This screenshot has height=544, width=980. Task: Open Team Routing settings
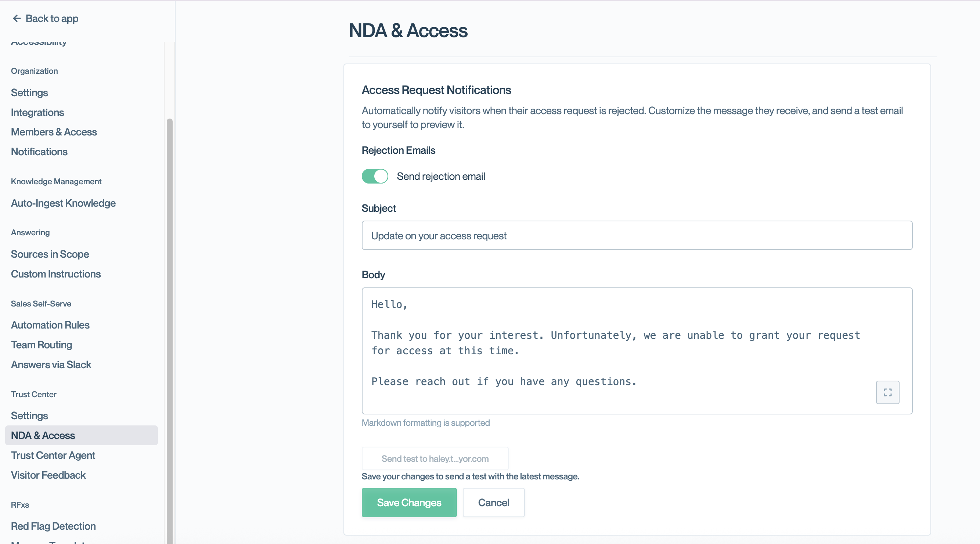(x=42, y=345)
